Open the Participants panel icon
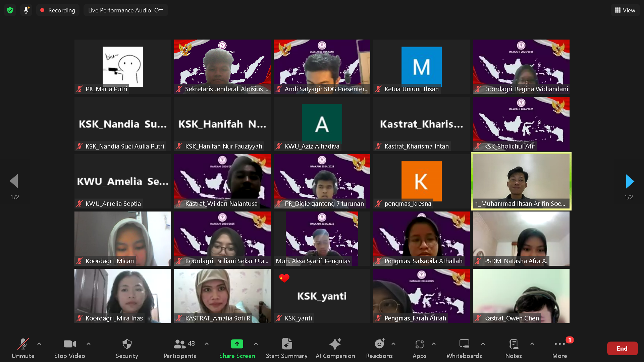The width and height of the screenshot is (644, 362). (x=180, y=344)
